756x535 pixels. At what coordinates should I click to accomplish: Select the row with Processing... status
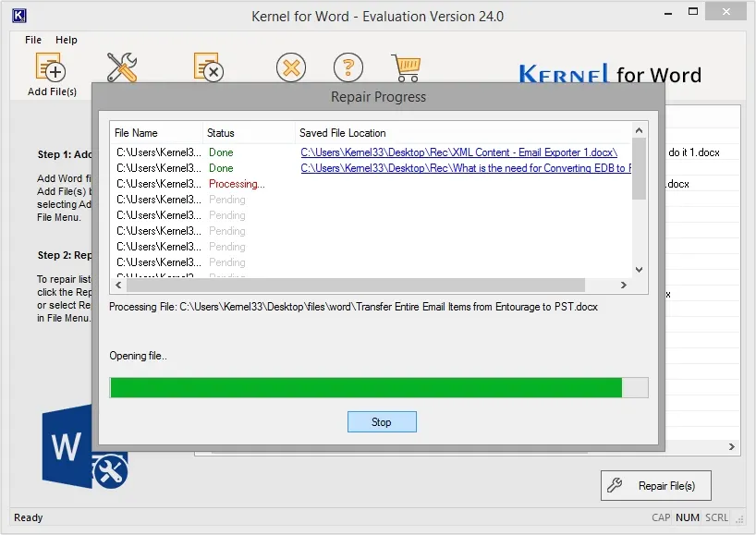coord(371,184)
